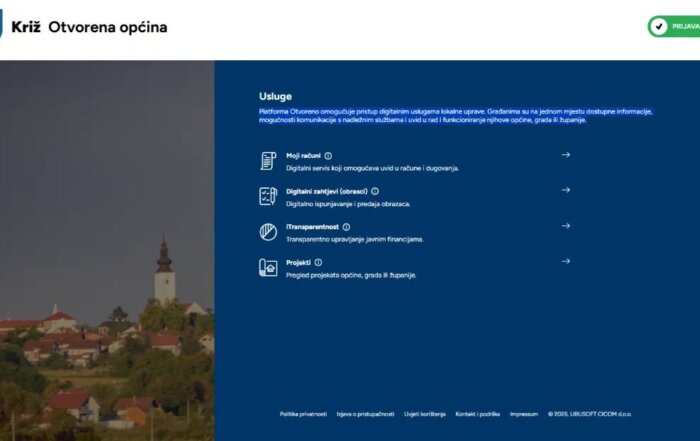Click the iTransparentnost pie chart icon
This screenshot has width=700, height=441.
coord(268,232)
